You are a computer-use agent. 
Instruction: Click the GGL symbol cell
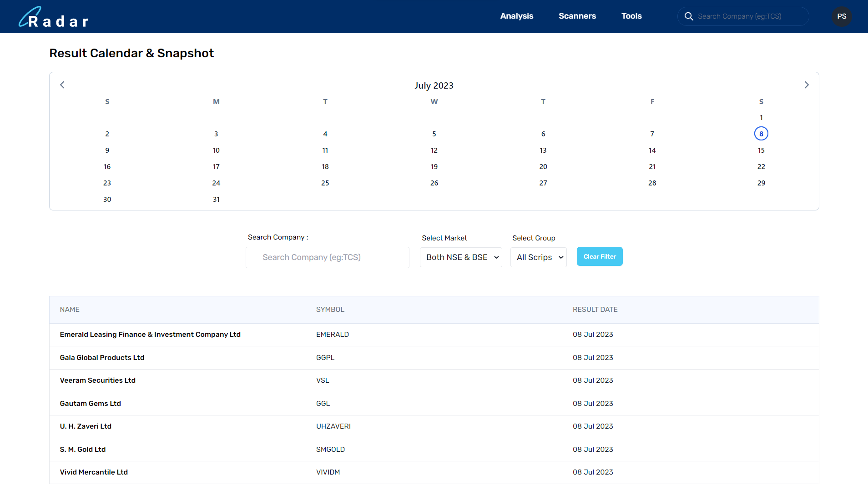(323, 404)
